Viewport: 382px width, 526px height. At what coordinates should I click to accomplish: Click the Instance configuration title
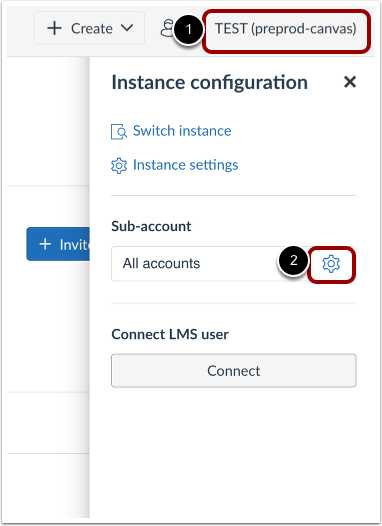pyautogui.click(x=210, y=83)
